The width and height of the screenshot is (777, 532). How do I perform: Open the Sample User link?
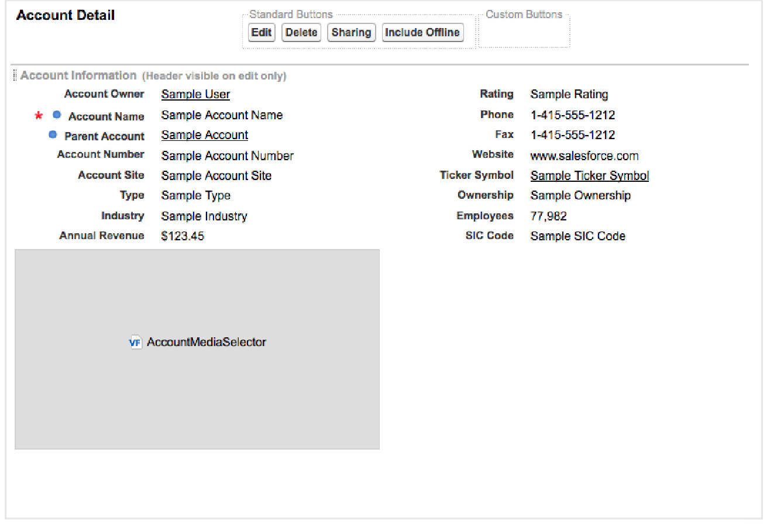(195, 95)
